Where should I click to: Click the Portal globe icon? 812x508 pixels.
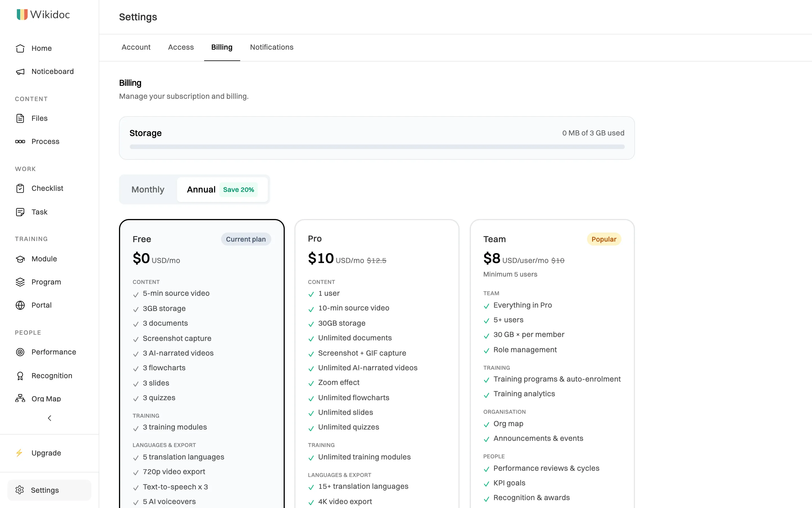(x=20, y=305)
